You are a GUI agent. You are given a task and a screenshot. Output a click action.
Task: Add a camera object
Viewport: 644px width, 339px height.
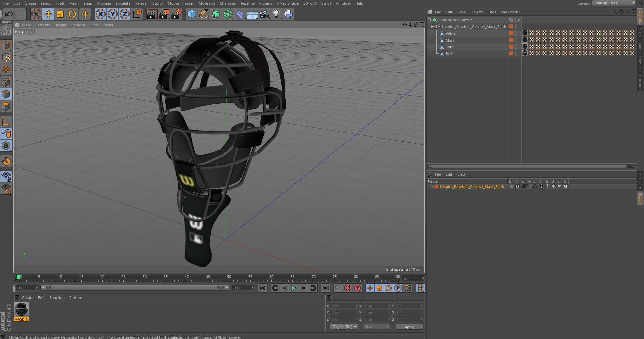[x=264, y=14]
